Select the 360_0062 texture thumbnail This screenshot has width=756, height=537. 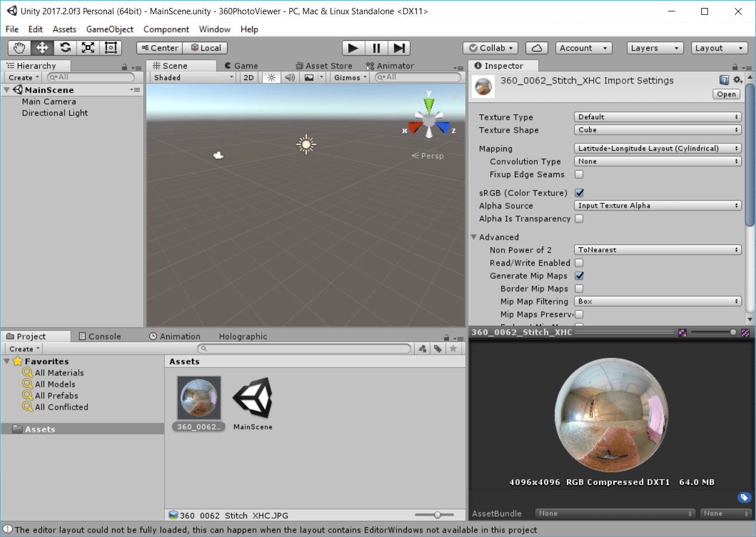point(198,398)
